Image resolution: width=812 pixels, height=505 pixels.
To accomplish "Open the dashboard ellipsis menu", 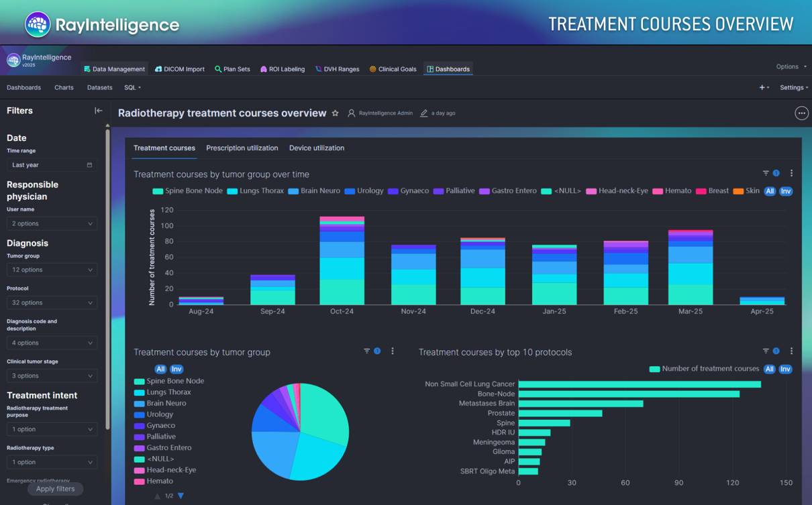I will (801, 113).
